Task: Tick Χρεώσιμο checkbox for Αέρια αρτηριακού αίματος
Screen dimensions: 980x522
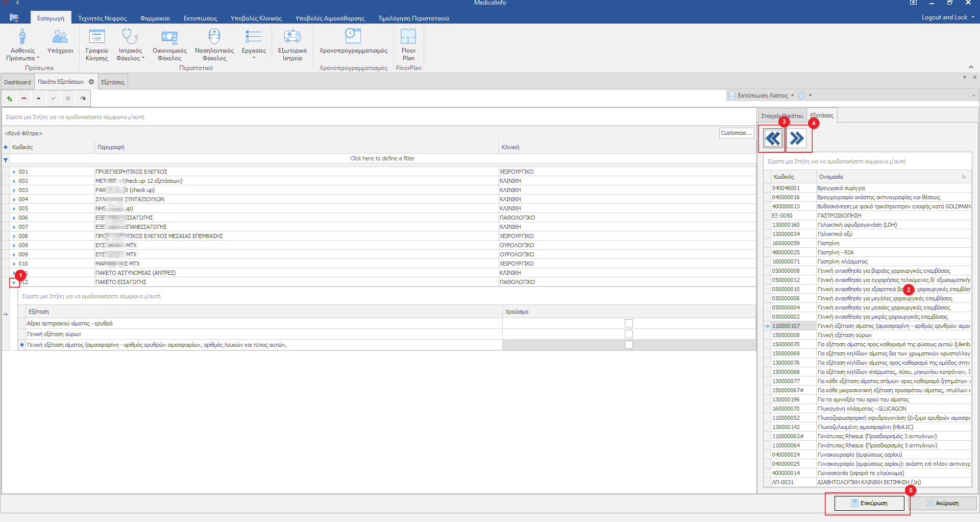Action: point(629,323)
